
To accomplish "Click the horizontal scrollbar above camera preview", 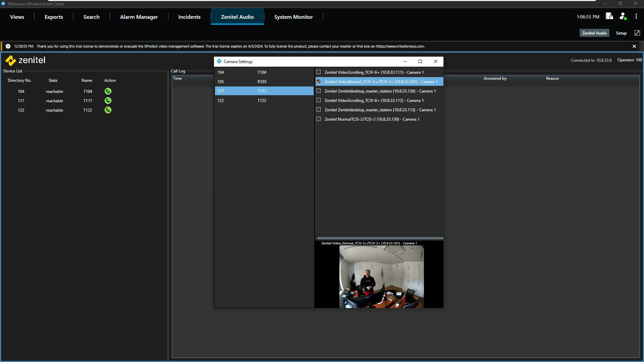I will [380, 238].
